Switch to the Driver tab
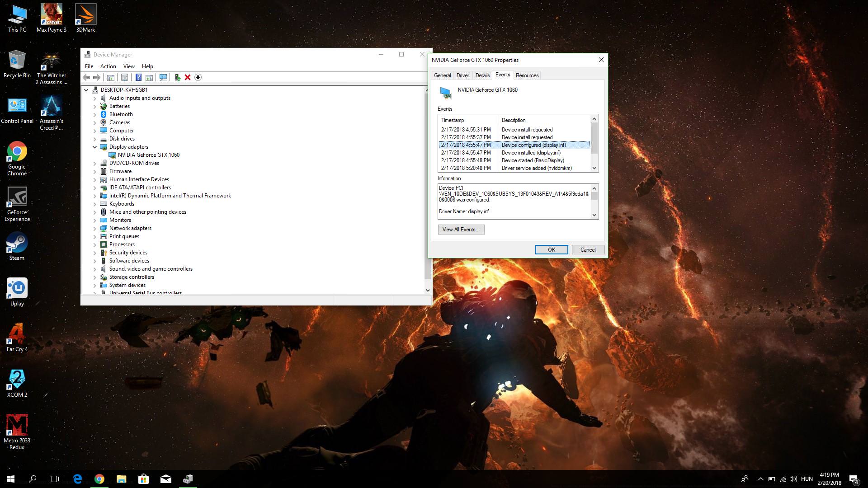The height and width of the screenshot is (488, 868). [x=462, y=75]
